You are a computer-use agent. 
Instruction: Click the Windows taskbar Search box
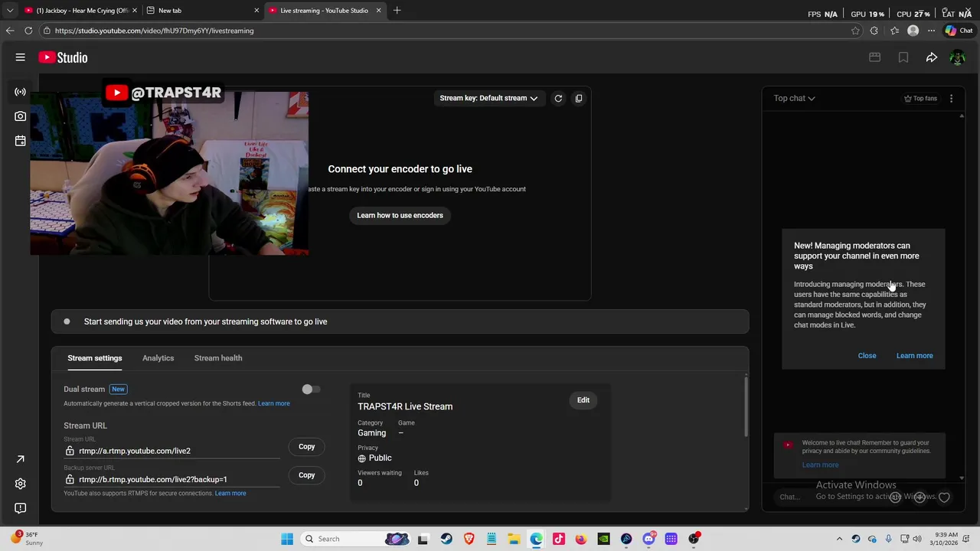354,539
